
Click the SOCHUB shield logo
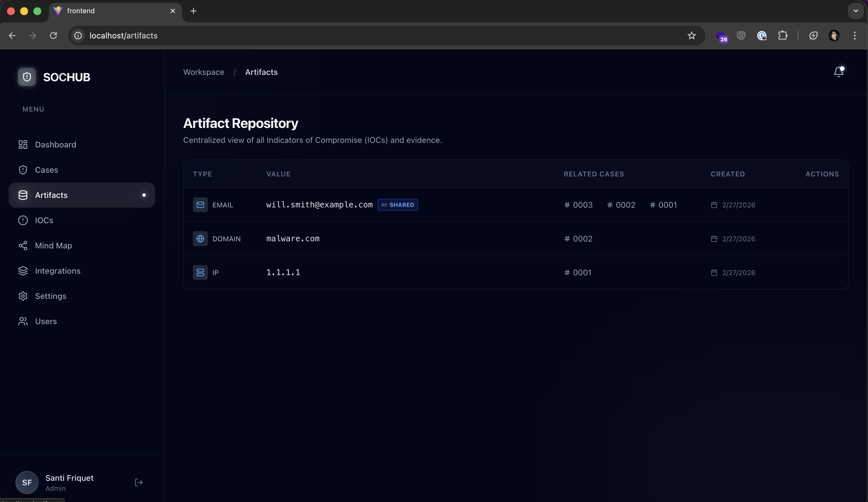(27, 77)
